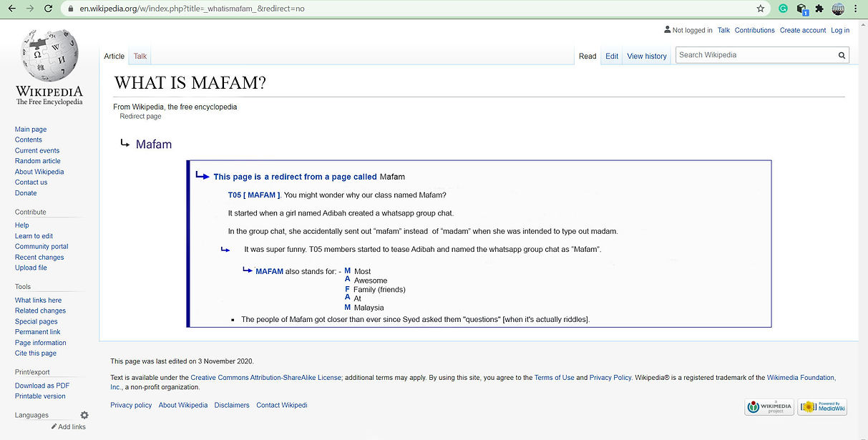Open Privacy Policy link in license text
The height and width of the screenshot is (440, 868).
click(610, 378)
